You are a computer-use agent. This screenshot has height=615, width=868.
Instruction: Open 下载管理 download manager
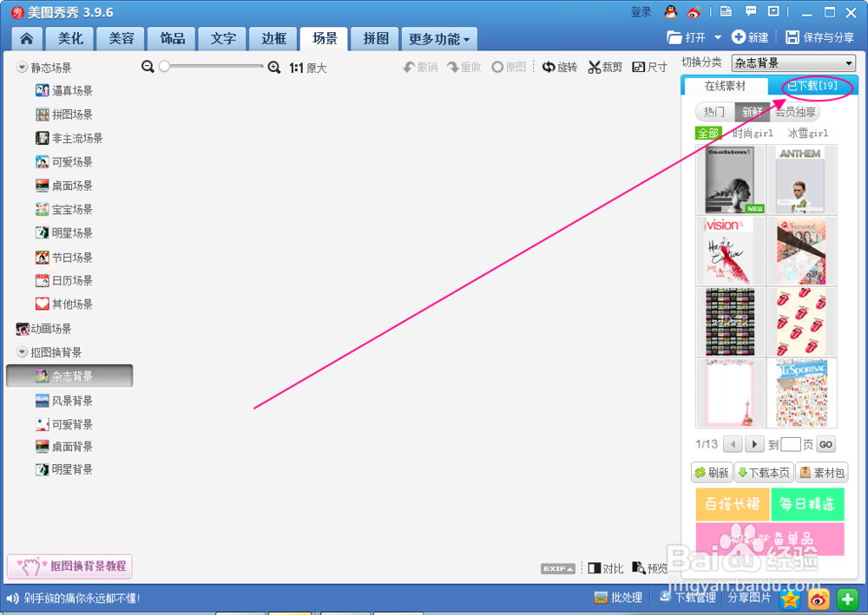(x=688, y=598)
